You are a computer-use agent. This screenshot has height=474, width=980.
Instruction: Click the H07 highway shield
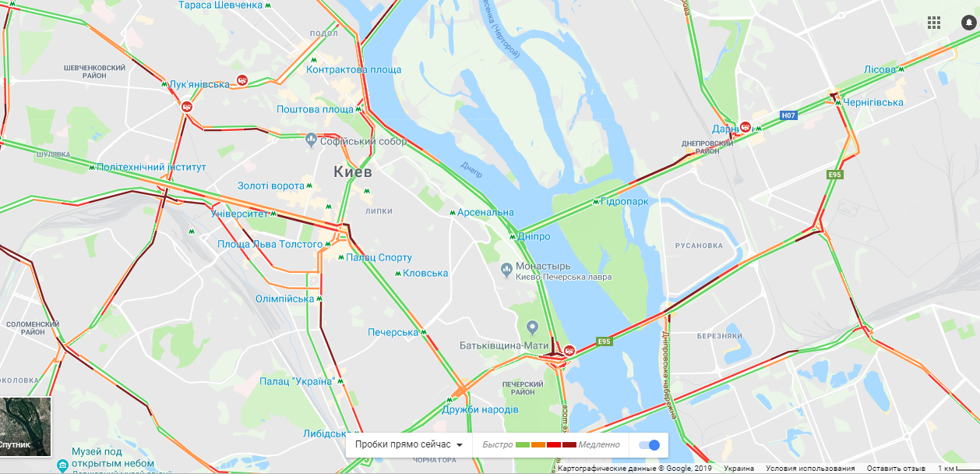[x=788, y=115]
